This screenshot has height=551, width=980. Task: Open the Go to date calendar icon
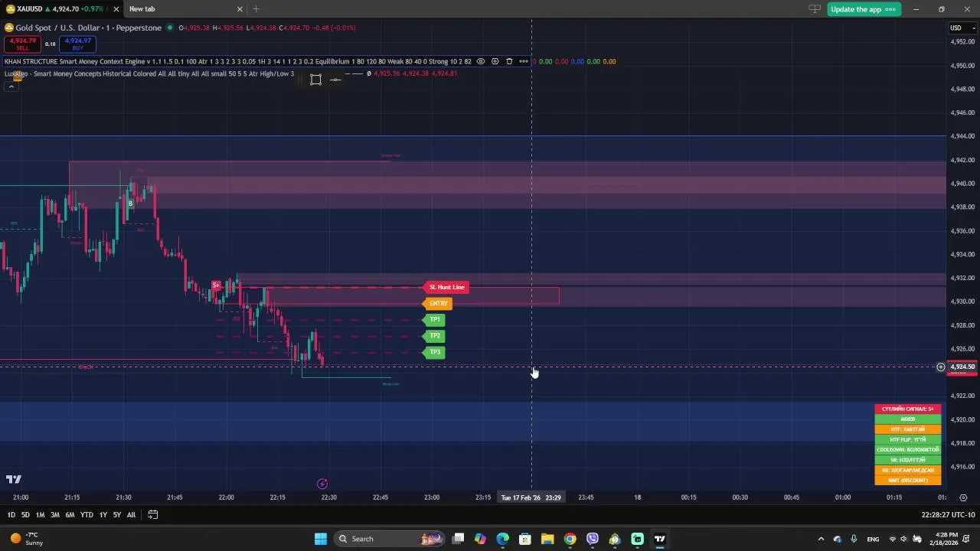pyautogui.click(x=152, y=515)
